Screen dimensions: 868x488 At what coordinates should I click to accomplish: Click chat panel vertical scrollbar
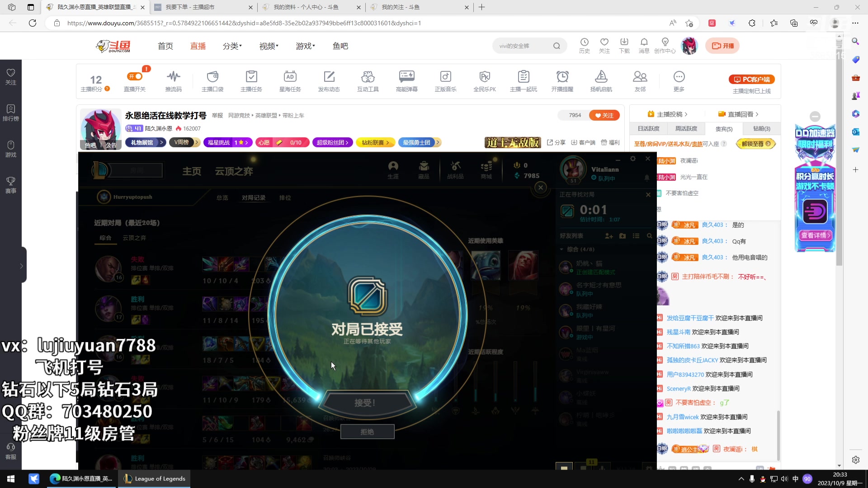click(x=778, y=435)
